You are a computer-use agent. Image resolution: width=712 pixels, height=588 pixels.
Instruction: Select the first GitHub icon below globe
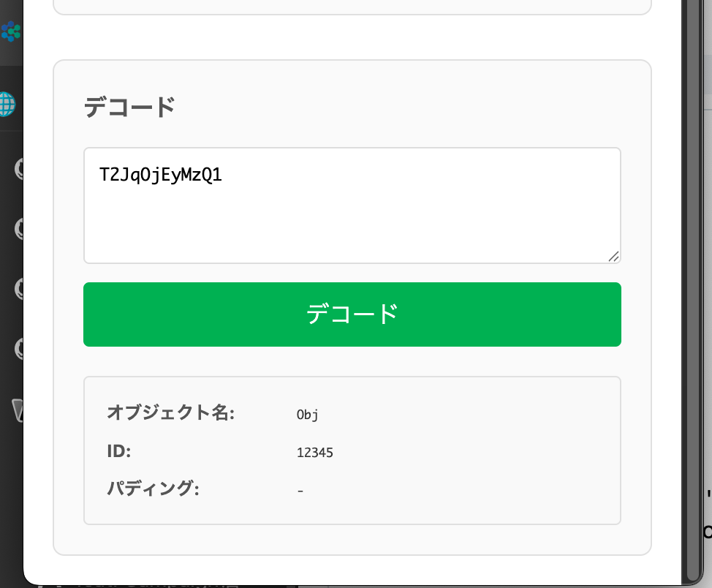click(19, 169)
